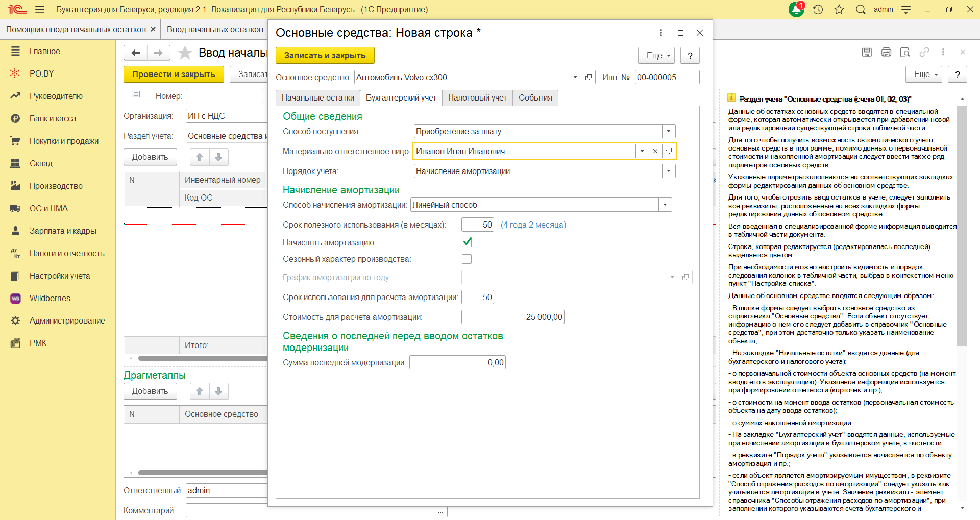Click Комментарий ellipsis button
Image resolution: width=980 pixels, height=520 pixels.
(440, 511)
